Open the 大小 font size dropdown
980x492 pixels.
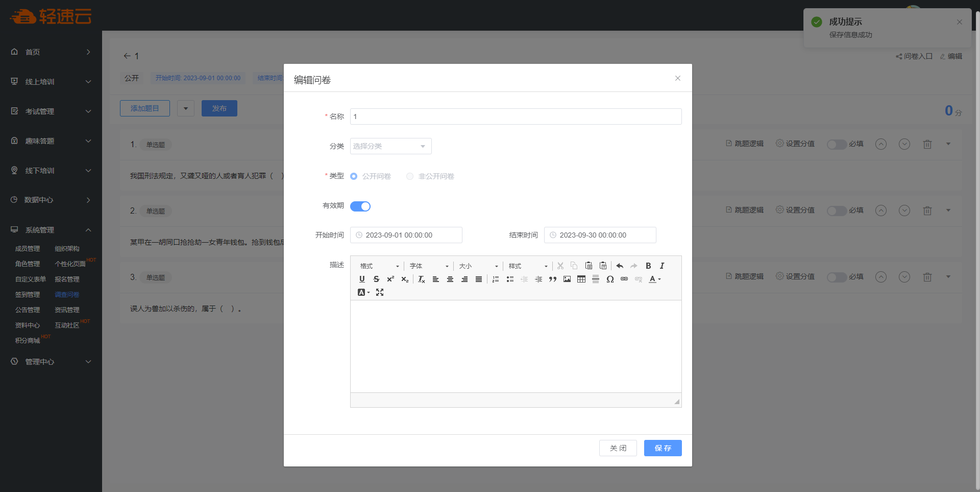pos(478,266)
